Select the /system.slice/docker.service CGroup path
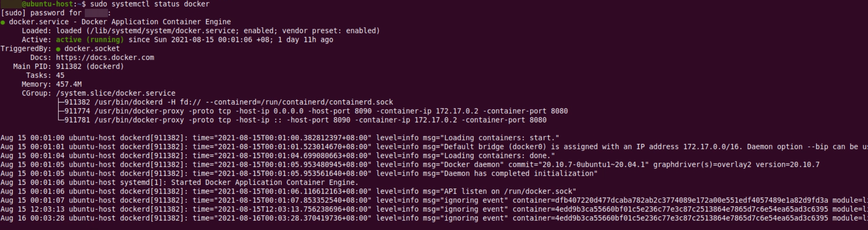The width and height of the screenshot is (868, 230). click(116, 93)
